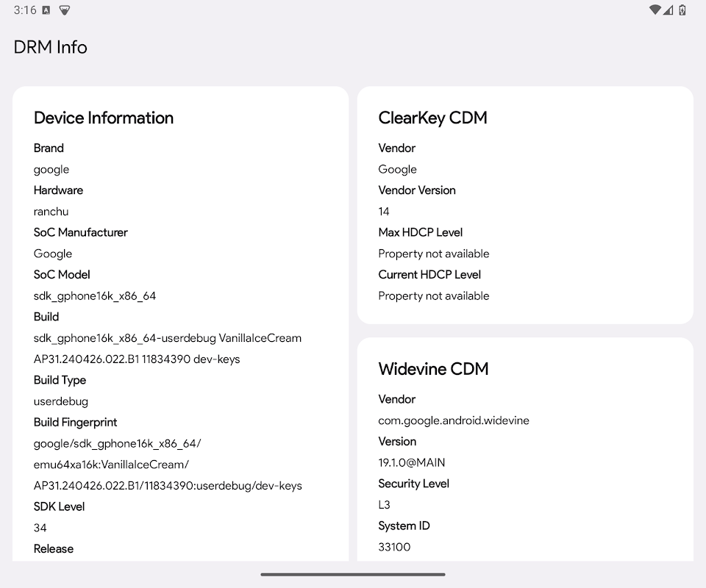Tap the Hardware value ranchu
Viewport: 706px width, 588px height.
click(x=51, y=211)
